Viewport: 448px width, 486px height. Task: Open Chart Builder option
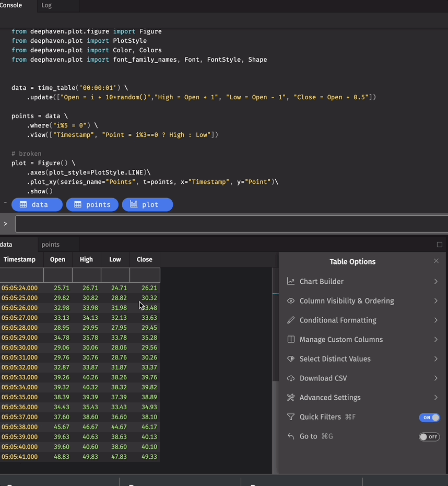[362, 282]
